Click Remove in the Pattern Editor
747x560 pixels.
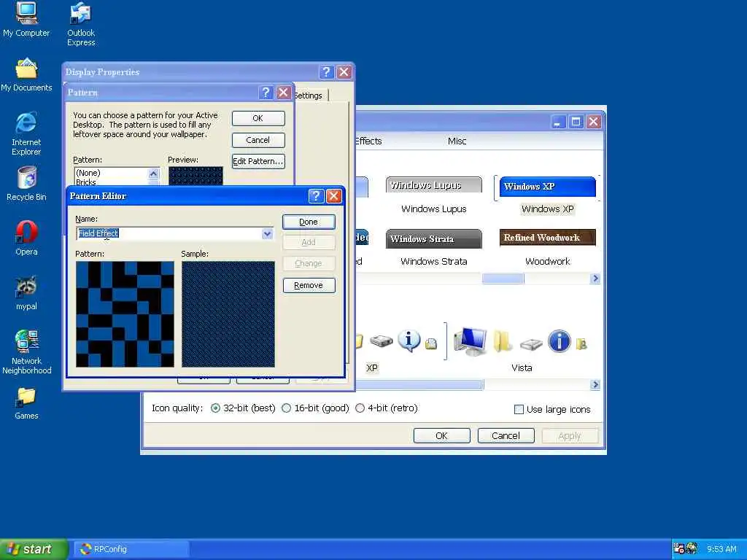(x=309, y=285)
